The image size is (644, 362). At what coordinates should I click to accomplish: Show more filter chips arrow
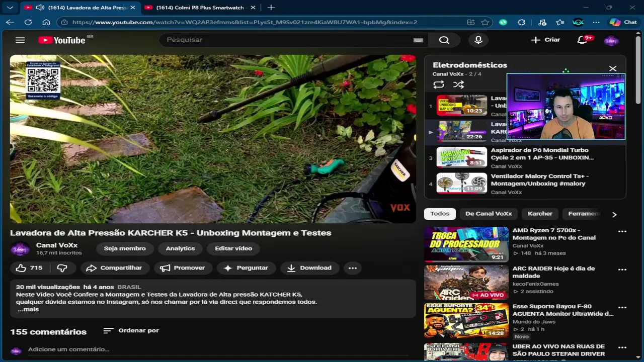(x=614, y=214)
